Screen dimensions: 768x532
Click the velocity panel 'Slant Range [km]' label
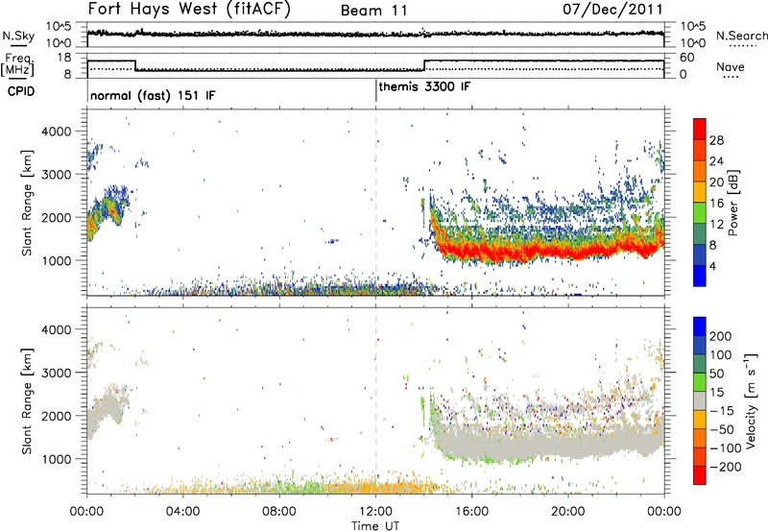tap(27, 400)
